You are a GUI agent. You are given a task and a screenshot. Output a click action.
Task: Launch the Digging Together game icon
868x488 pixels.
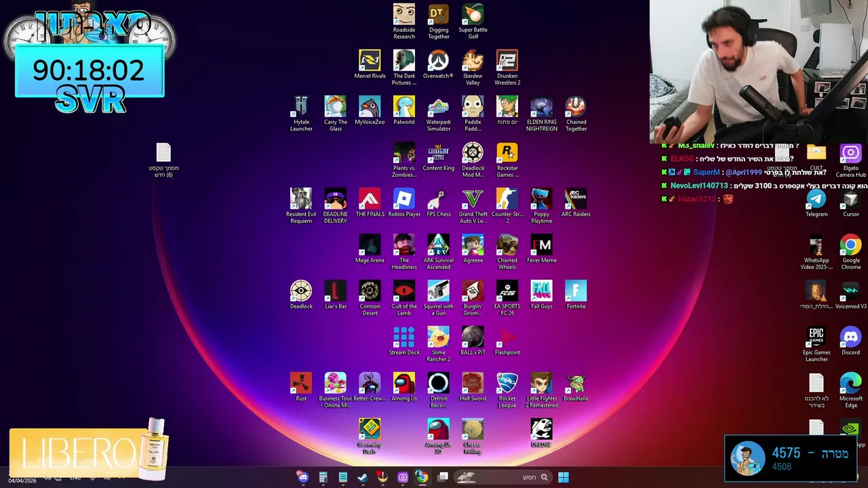pos(439,22)
